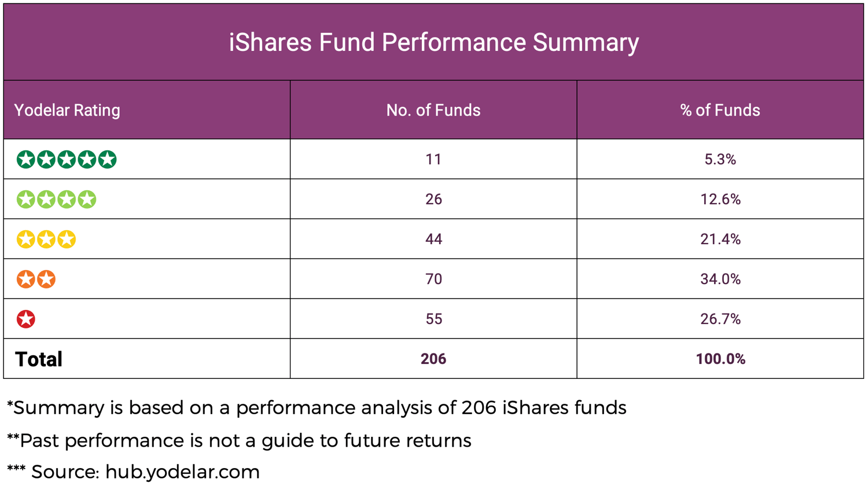Click the Yodelar Rating column header
Image resolution: width=868 pixels, height=490 pixels.
(x=67, y=110)
